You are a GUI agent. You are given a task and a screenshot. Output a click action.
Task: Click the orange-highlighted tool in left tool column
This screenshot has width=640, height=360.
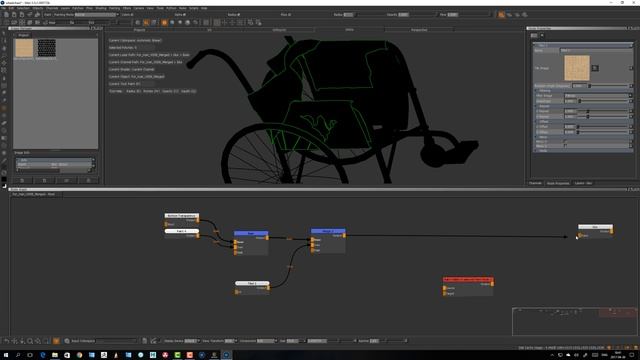4,108
